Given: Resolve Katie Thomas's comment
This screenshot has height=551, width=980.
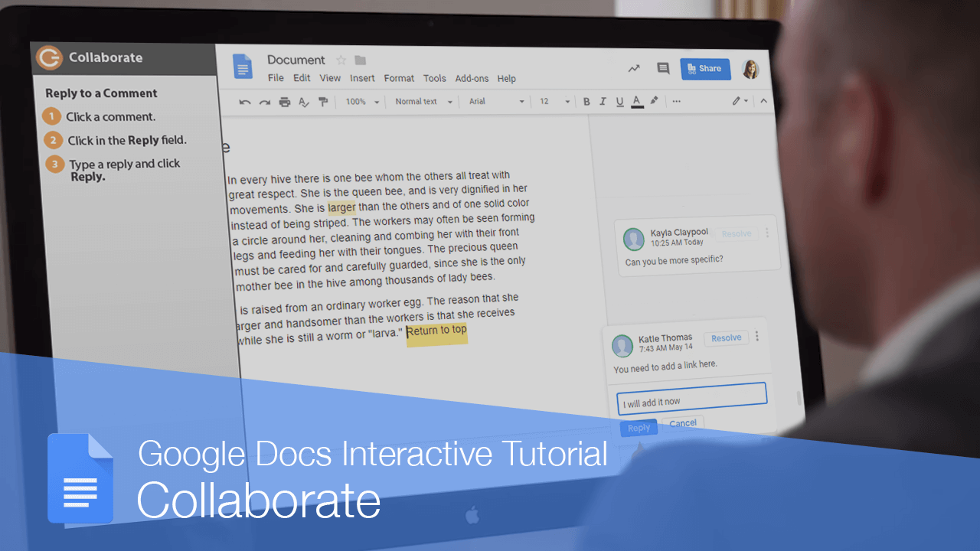Looking at the screenshot, I should click(x=726, y=337).
